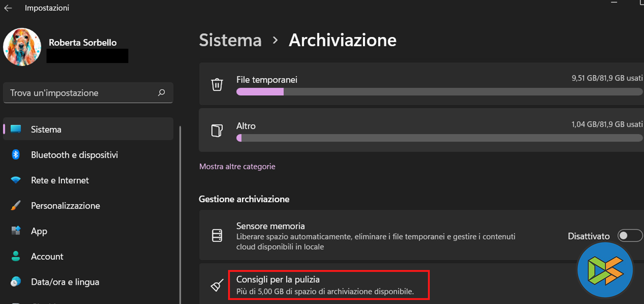The height and width of the screenshot is (304, 644).
Task: Click the File temporanei usage bar
Action: point(439,92)
